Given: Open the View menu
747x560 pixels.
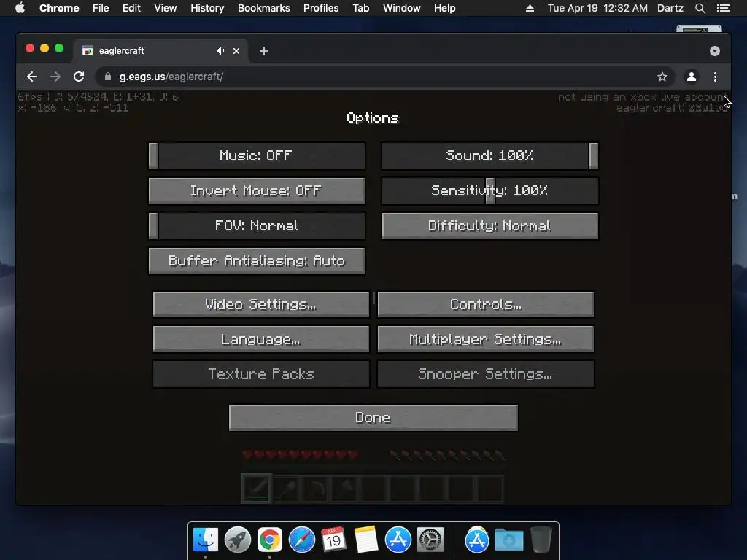Looking at the screenshot, I should [x=166, y=8].
